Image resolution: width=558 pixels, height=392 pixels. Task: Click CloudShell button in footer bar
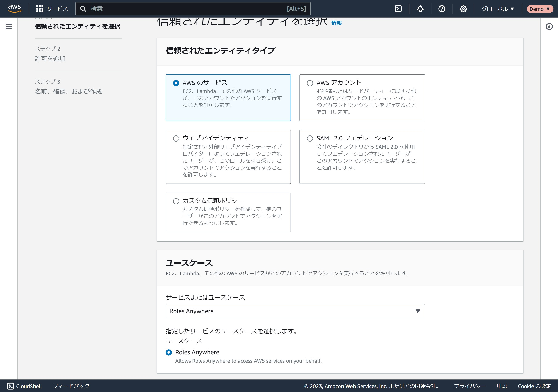24,386
